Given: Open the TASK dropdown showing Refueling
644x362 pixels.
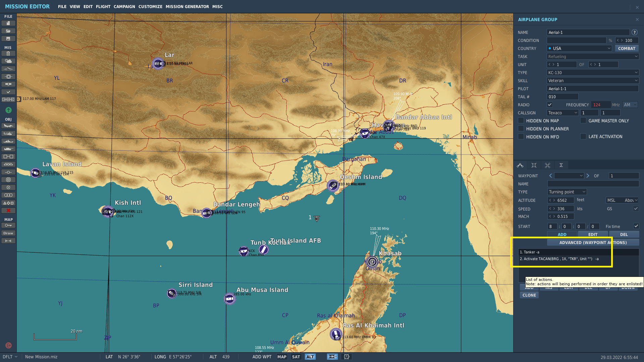Looking at the screenshot, I should [593, 56].
